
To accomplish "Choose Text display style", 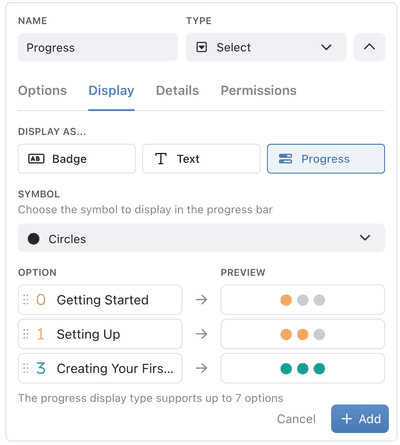I will pyautogui.click(x=201, y=159).
